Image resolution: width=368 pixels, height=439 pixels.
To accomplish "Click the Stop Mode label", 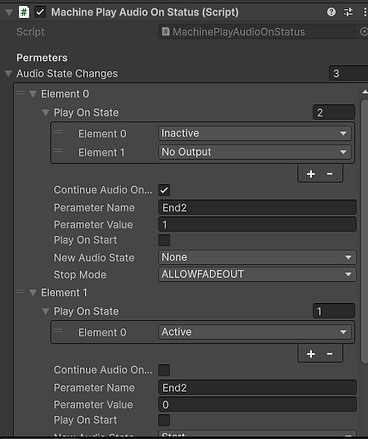I will coord(80,275).
